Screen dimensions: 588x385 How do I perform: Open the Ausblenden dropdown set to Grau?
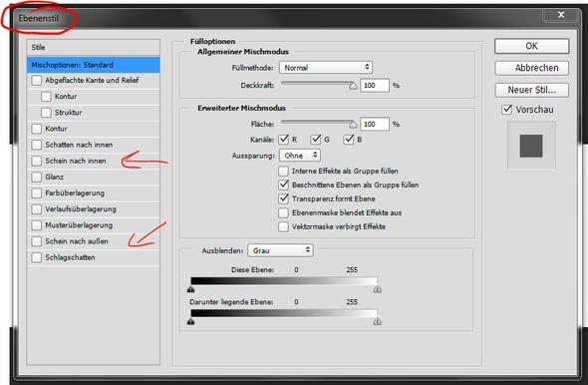(280, 250)
